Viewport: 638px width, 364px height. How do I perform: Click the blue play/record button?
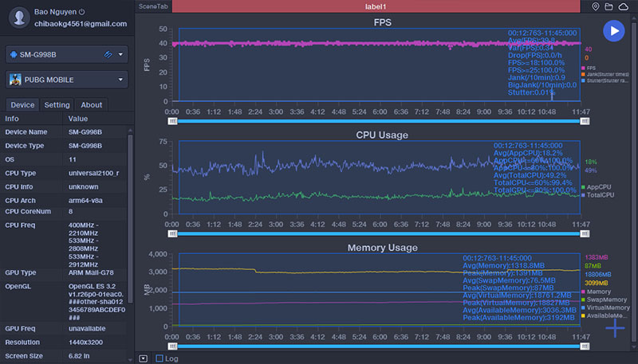click(x=613, y=31)
